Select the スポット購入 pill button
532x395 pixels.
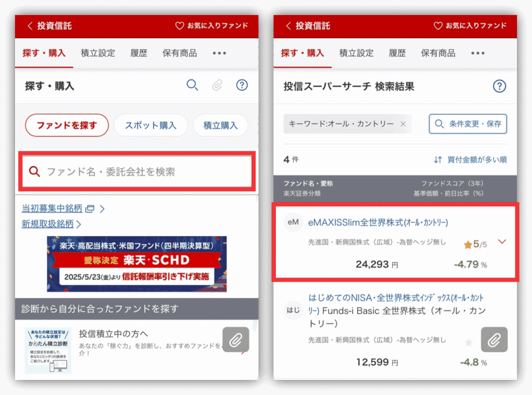coord(151,125)
